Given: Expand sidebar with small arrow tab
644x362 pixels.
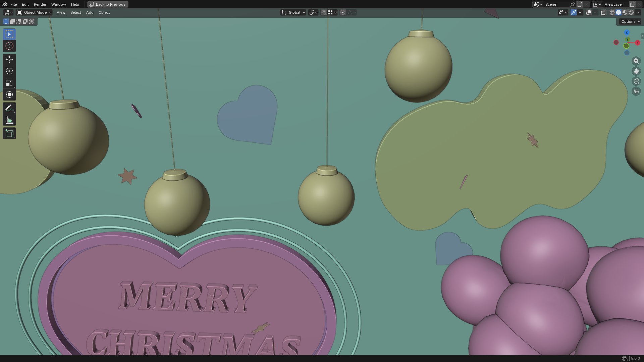Looking at the screenshot, I should (642, 36).
